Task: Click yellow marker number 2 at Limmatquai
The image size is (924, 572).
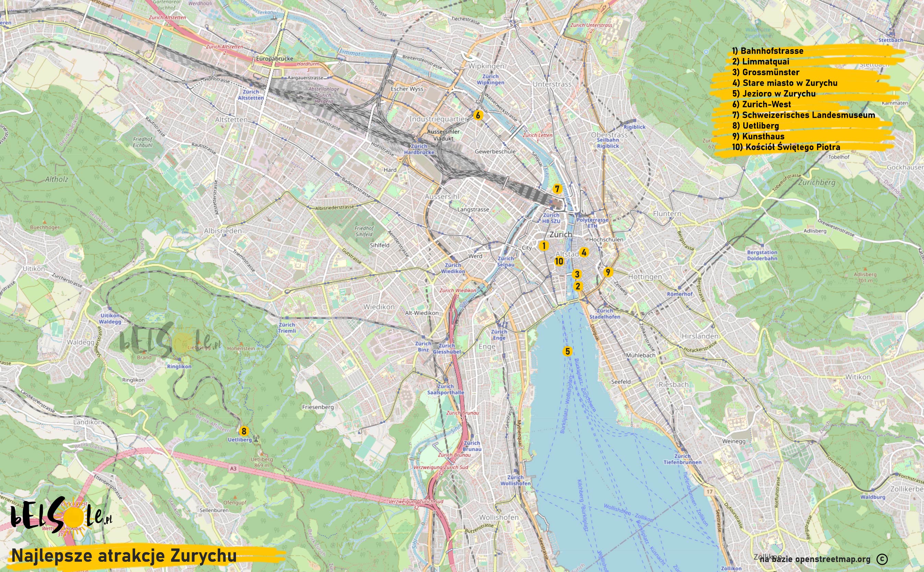Action: 578,286
